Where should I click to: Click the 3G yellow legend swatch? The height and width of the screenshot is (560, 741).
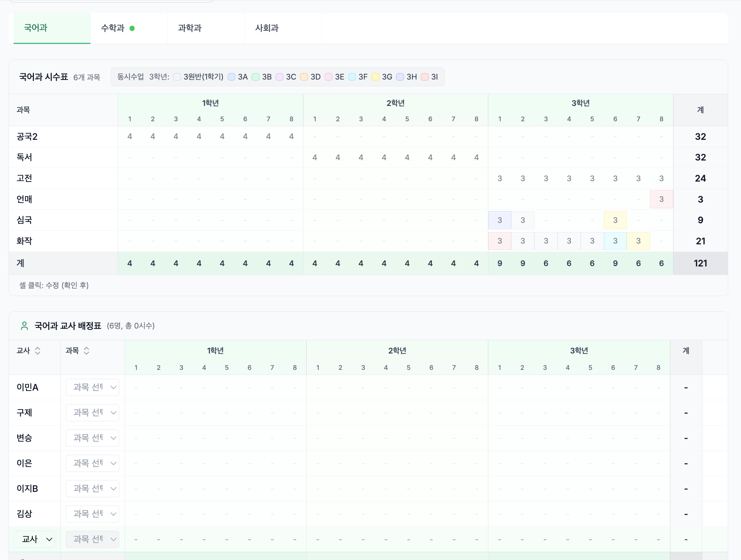[x=375, y=77]
